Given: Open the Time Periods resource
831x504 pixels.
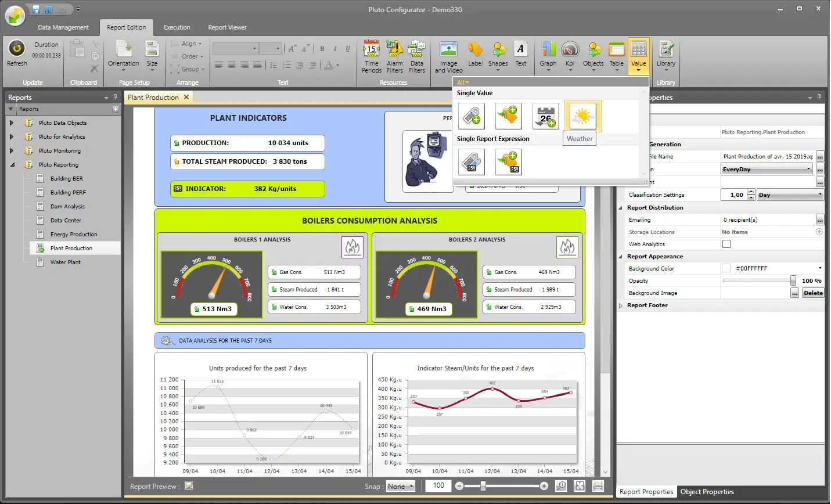Looking at the screenshot, I should 372,56.
